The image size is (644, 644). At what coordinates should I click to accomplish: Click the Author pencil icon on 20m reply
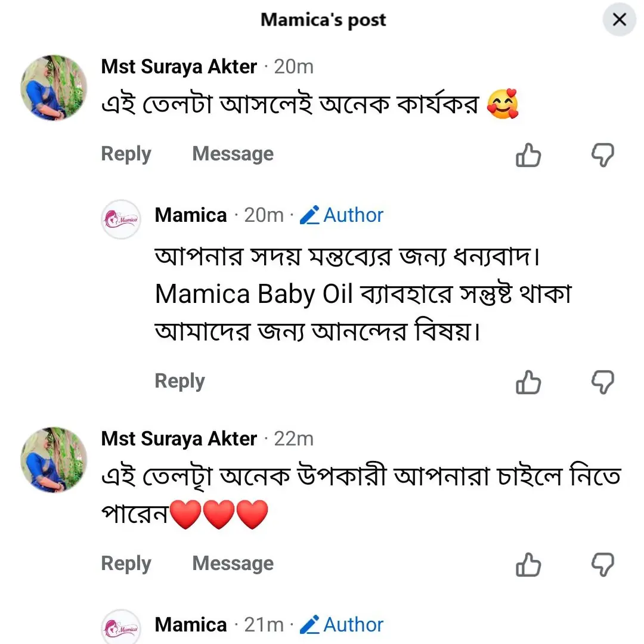[309, 215]
